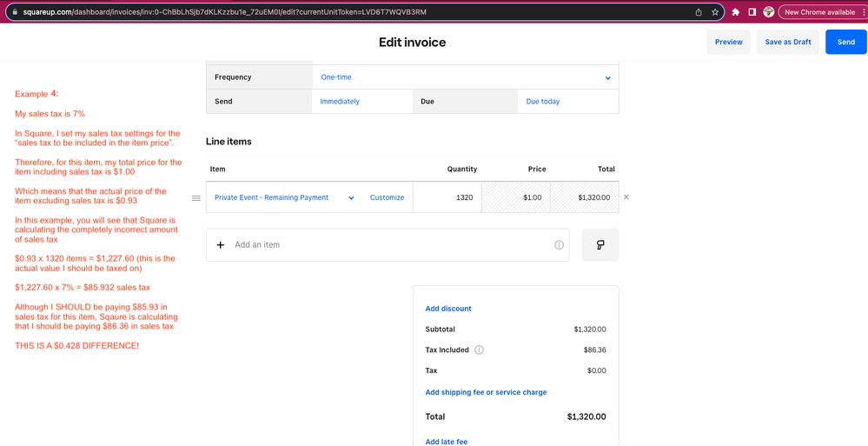Toggle Chrome side panel icon
The width and height of the screenshot is (868, 446).
click(752, 12)
